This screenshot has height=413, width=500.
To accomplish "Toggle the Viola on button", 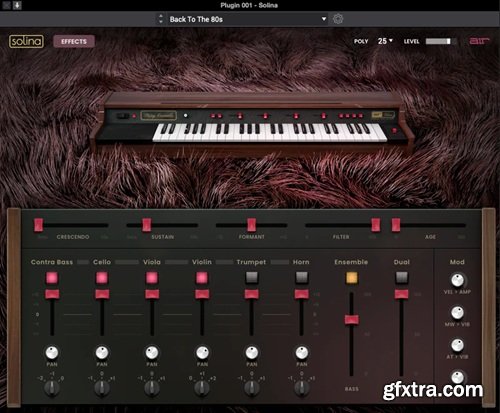I will coord(152,277).
